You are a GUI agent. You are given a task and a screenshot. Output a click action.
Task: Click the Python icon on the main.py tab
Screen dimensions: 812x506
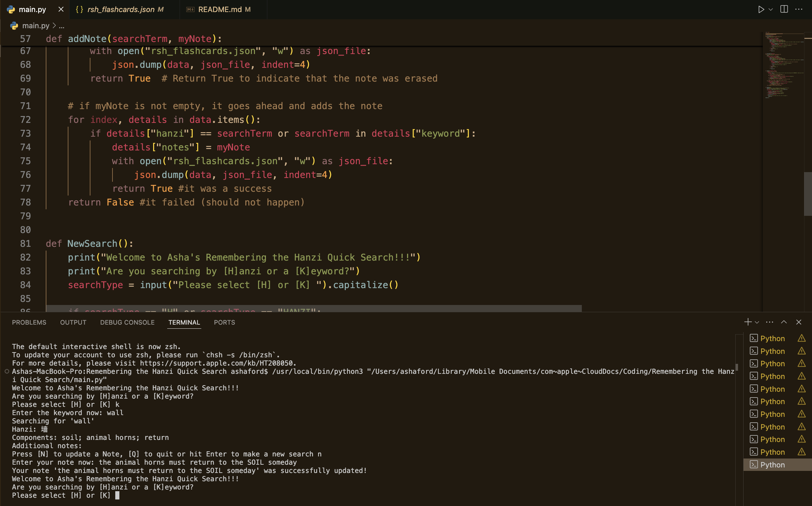click(11, 9)
